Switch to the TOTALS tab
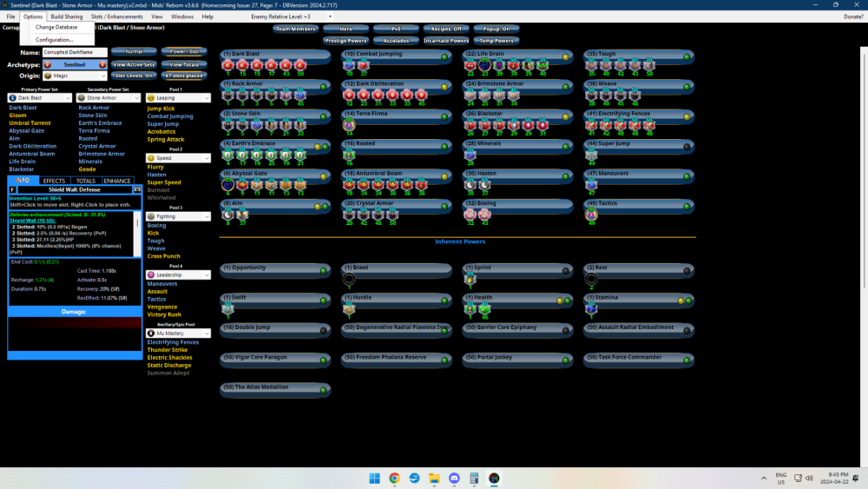The width and height of the screenshot is (868, 489). [86, 181]
